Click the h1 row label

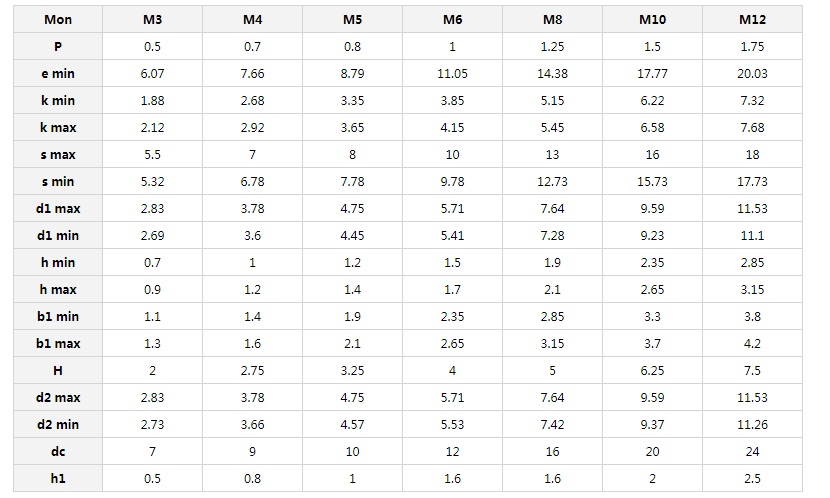pyautogui.click(x=58, y=478)
